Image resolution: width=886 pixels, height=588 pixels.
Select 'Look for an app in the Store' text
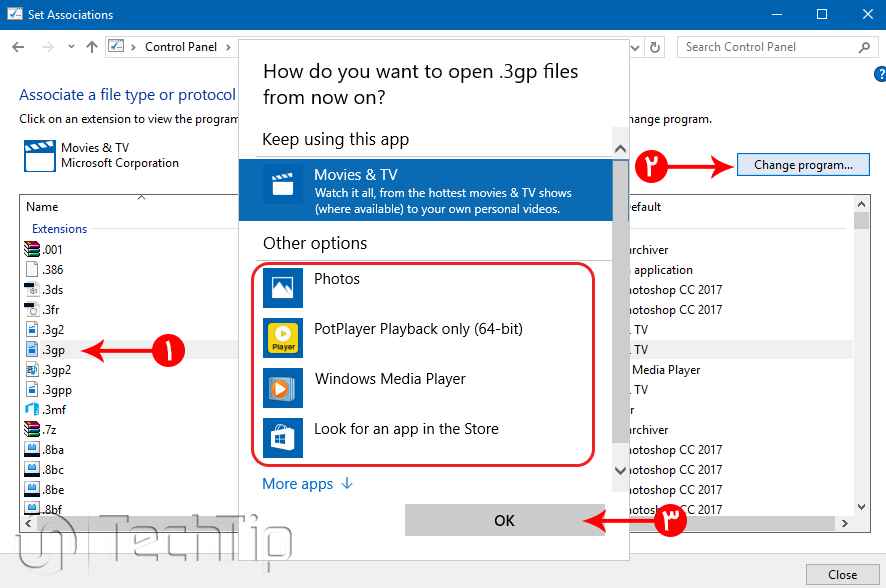point(406,429)
